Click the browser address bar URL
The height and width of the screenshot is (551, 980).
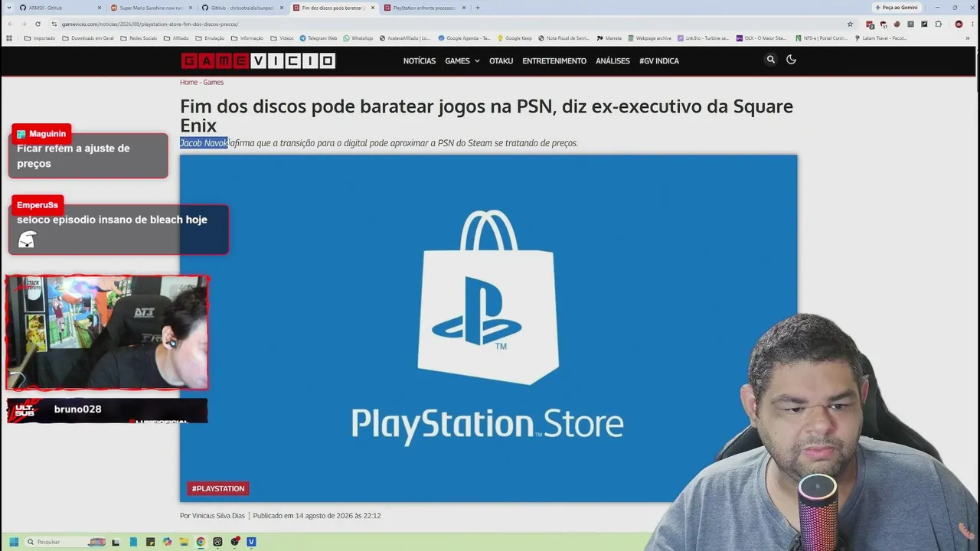(x=150, y=24)
